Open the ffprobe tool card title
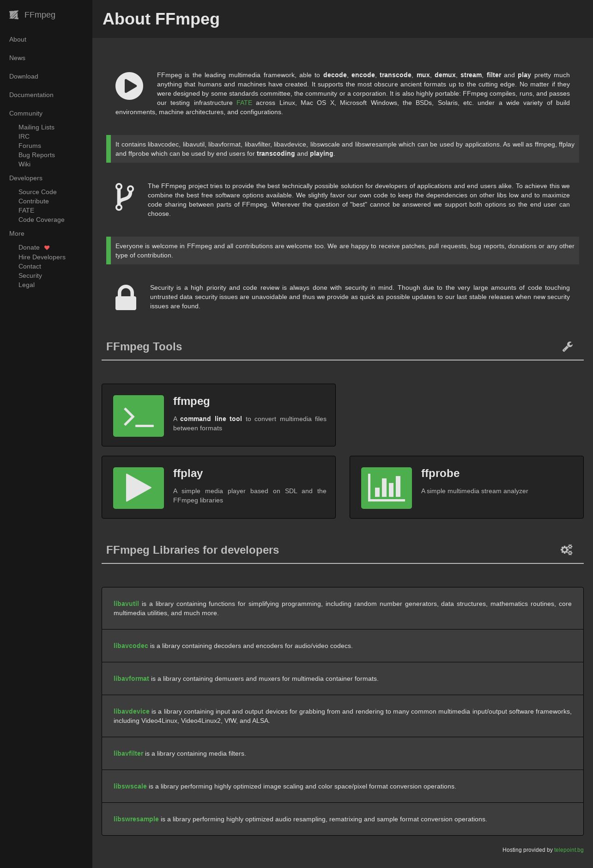 [x=440, y=473]
